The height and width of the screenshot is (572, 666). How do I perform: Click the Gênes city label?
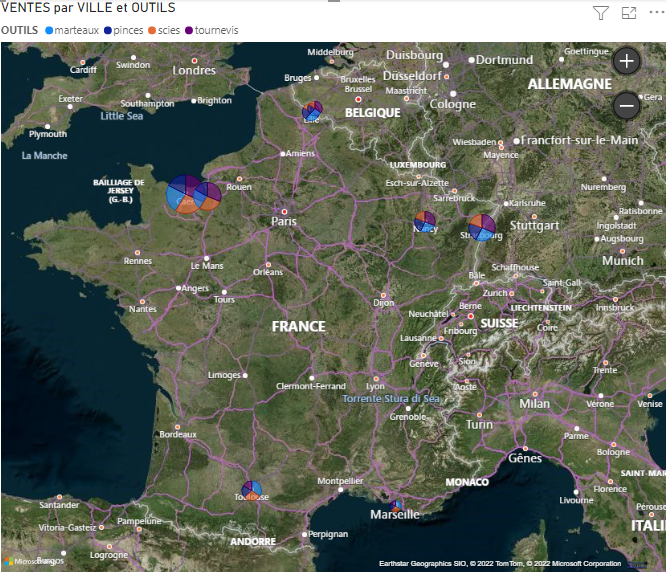click(525, 459)
